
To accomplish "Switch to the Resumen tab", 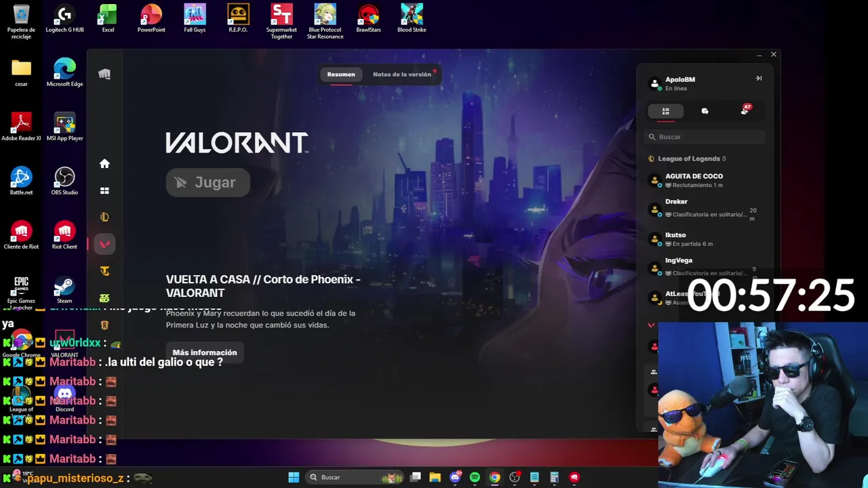I will point(341,75).
